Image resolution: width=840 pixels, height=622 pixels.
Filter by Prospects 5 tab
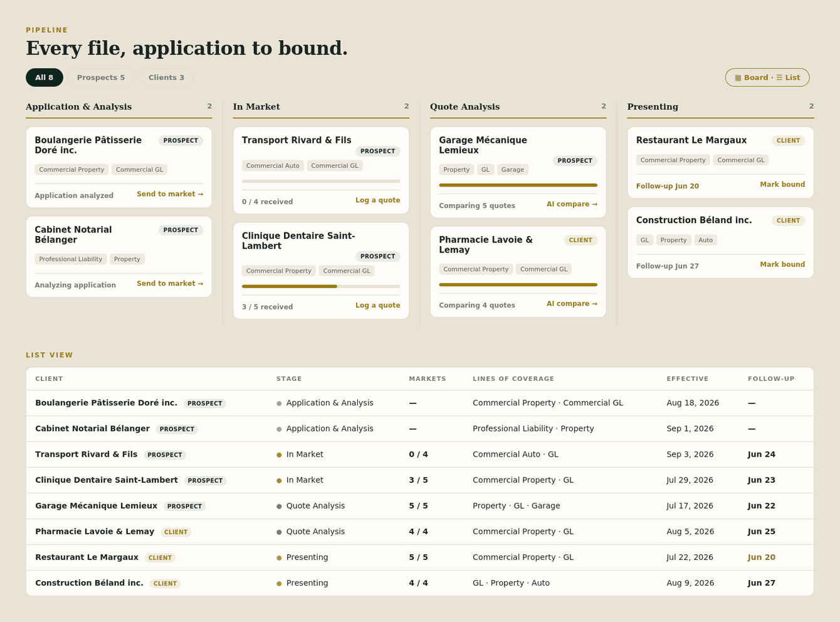point(101,78)
